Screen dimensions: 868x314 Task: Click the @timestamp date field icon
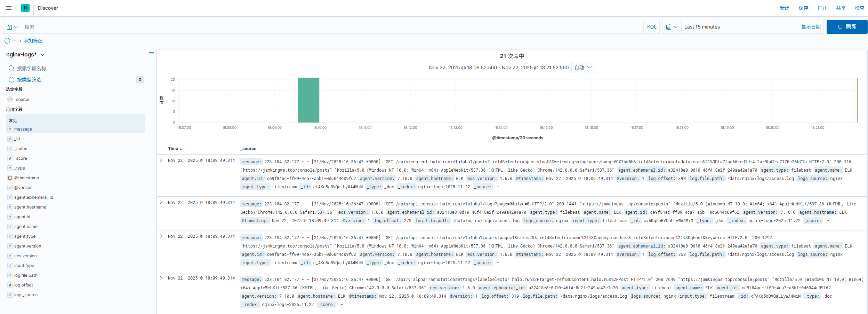pos(10,178)
